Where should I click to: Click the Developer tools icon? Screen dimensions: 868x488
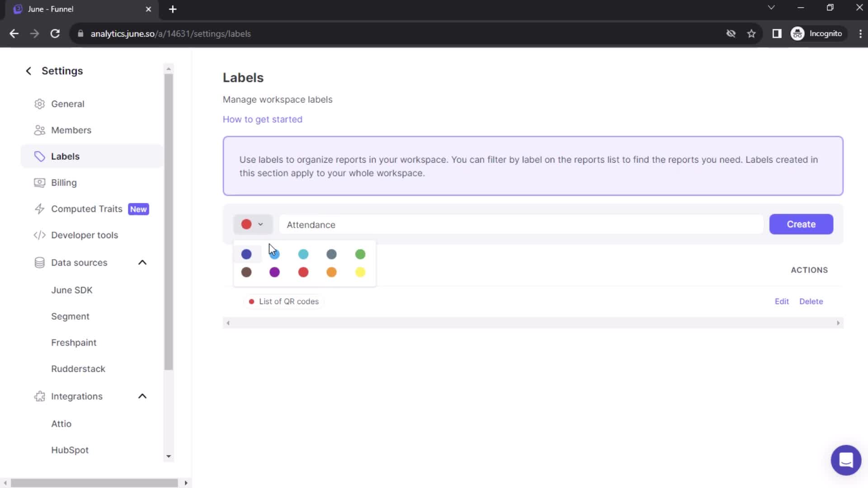[39, 235]
